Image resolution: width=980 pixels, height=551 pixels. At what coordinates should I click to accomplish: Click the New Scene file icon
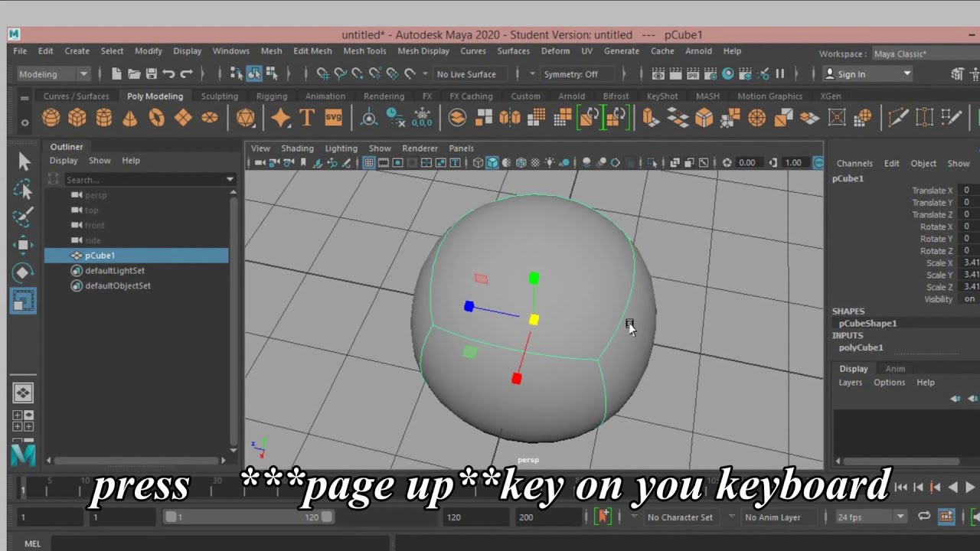pyautogui.click(x=116, y=74)
